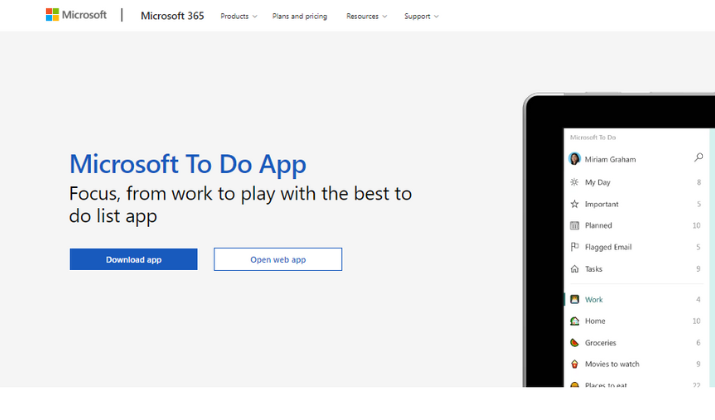The image size is (715, 420).
Task: Open the Movies to watch label
Action: [612, 364]
